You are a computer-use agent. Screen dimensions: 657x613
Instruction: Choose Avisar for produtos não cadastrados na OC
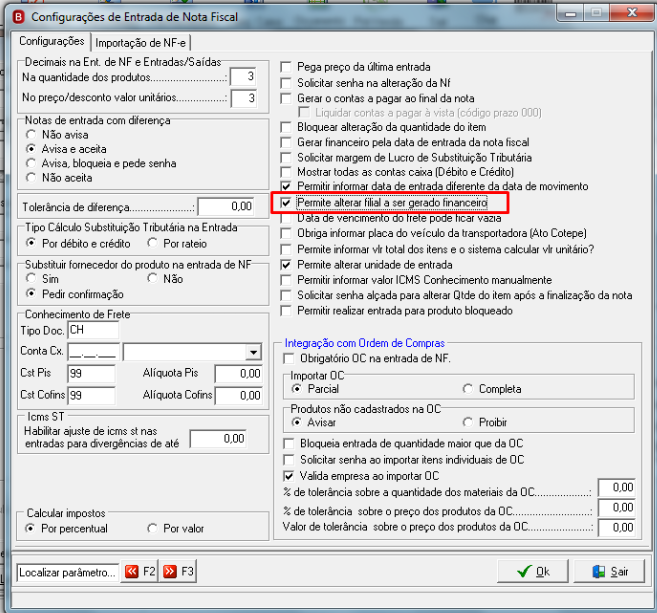click(x=296, y=422)
